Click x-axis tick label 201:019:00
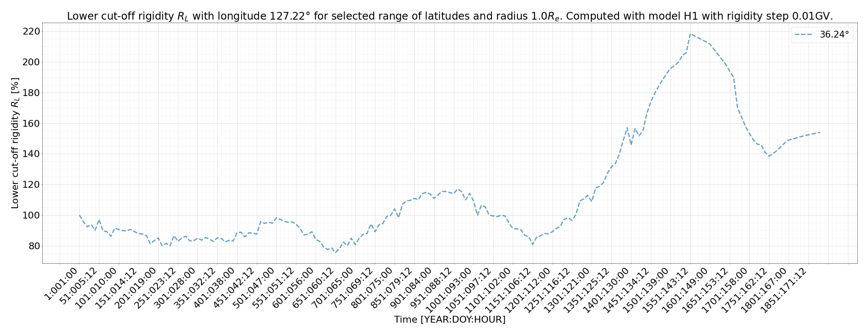 point(136,288)
